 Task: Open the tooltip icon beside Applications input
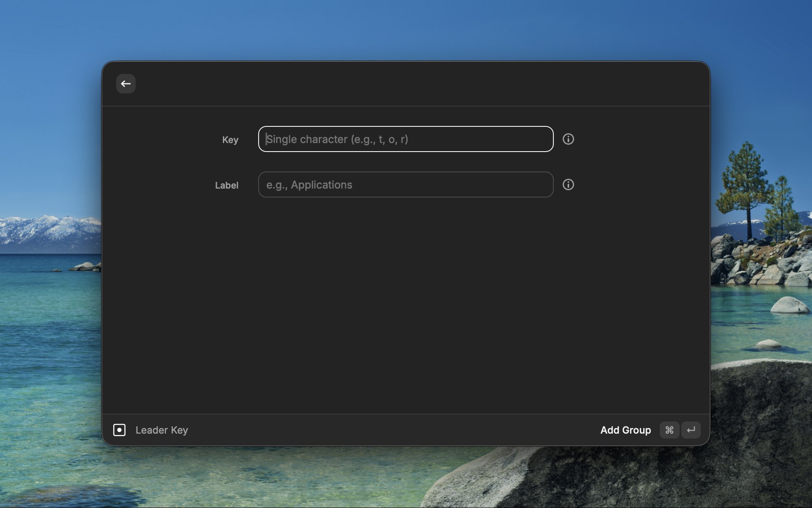[x=568, y=185]
